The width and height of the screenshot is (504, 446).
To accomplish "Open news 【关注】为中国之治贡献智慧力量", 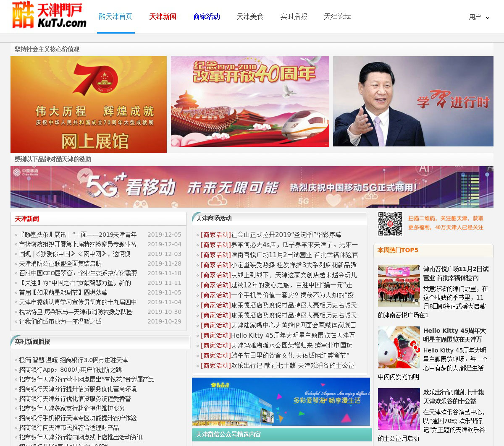I will (x=75, y=283).
